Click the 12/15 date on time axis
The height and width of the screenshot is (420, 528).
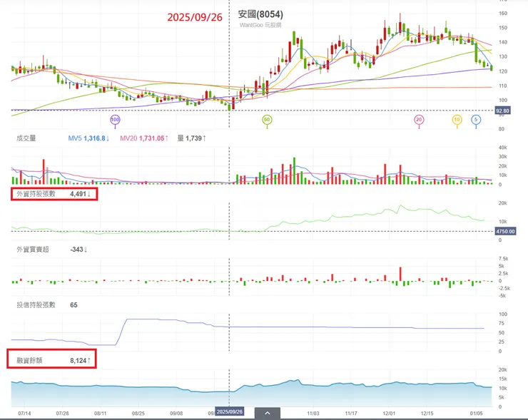pyautogui.click(x=427, y=414)
